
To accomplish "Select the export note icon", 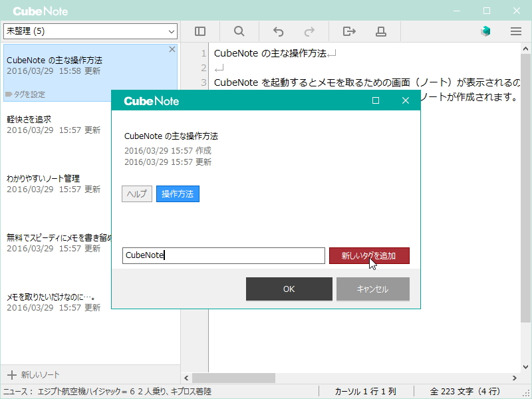I will coord(348,31).
